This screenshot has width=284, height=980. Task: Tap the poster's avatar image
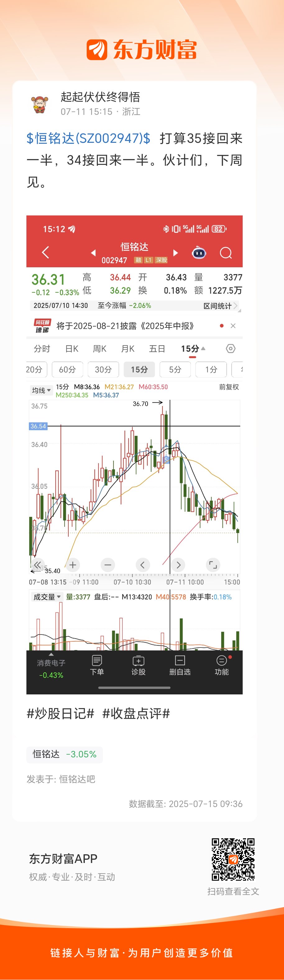click(x=40, y=104)
